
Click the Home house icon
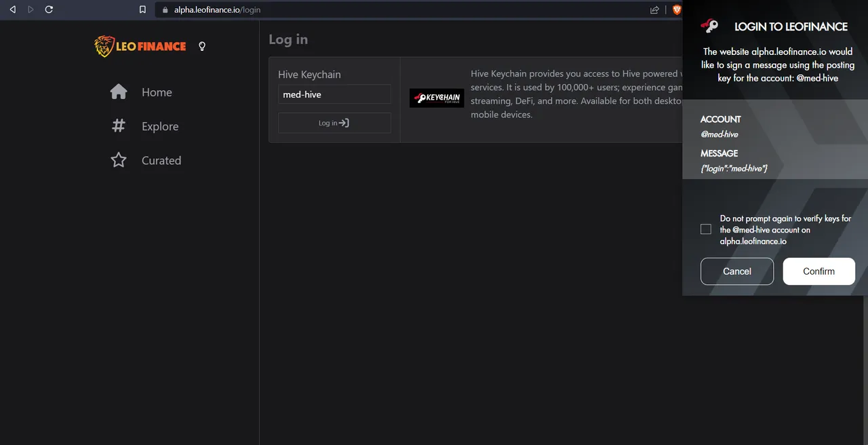(119, 92)
